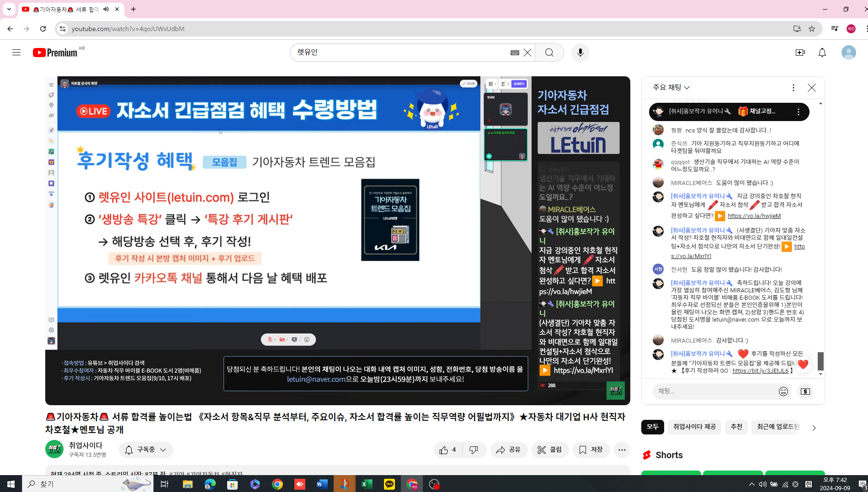Open Windows Start menu
This screenshot has width=868, height=492.
coord(11,484)
